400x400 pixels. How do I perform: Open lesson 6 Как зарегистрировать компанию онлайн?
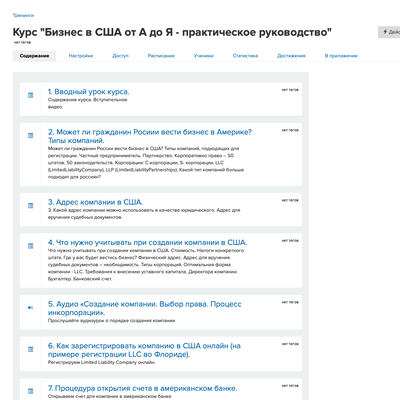point(144,350)
